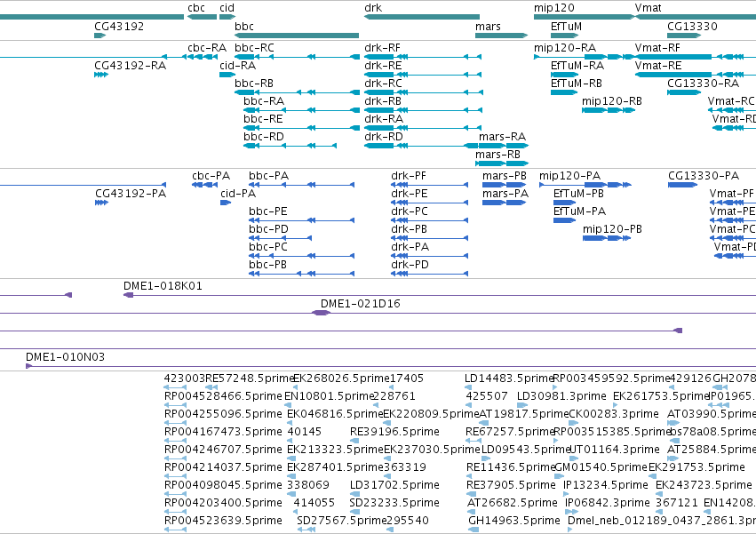Screen dimensions: 756x534
Task: Click CG13330-RA transcript label
Action: pyautogui.click(x=703, y=84)
